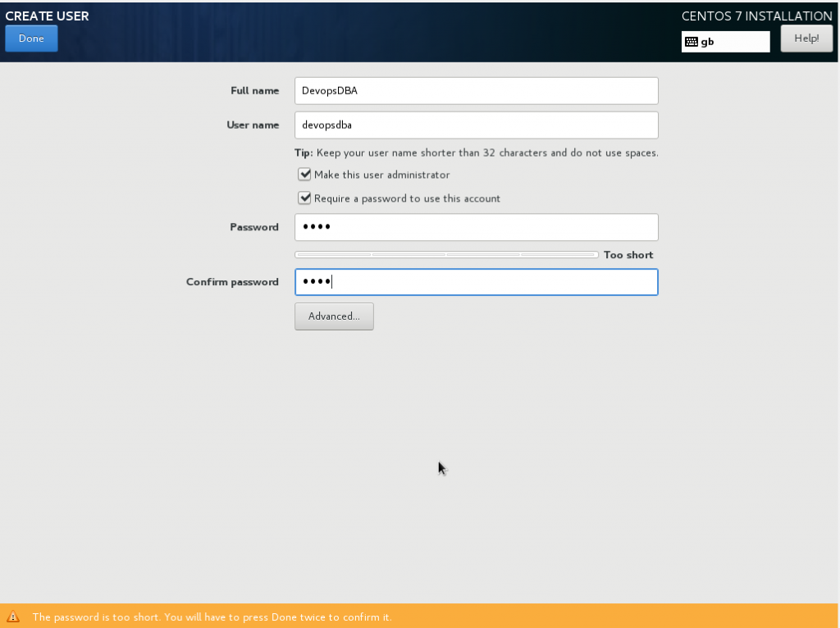The height and width of the screenshot is (628, 840).
Task: Click the Too short strength label
Action: [628, 255]
